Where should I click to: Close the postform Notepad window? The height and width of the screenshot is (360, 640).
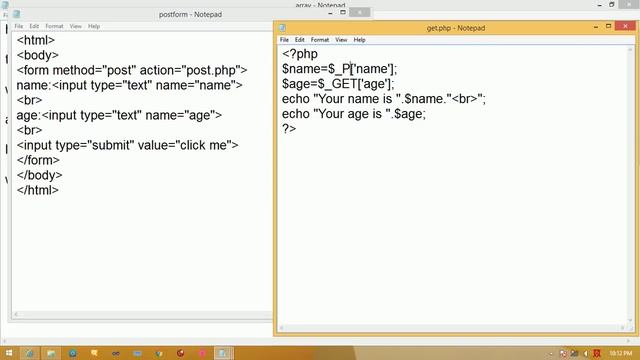(360, 12)
